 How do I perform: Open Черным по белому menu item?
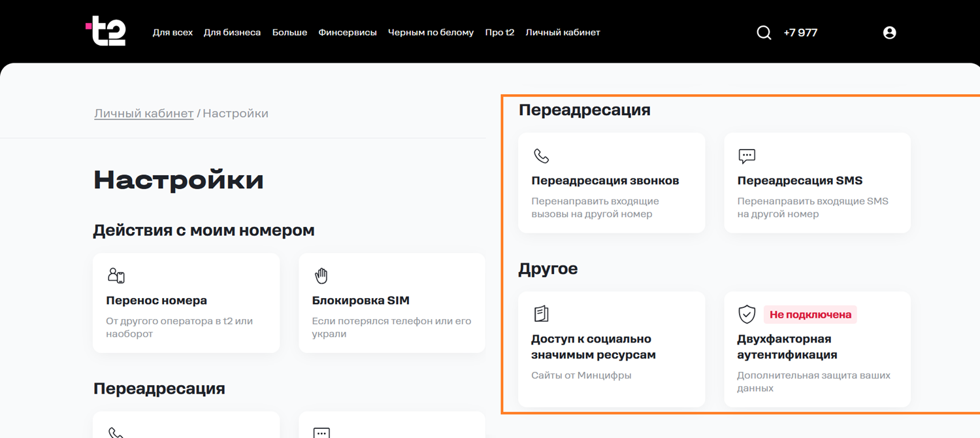[431, 33]
